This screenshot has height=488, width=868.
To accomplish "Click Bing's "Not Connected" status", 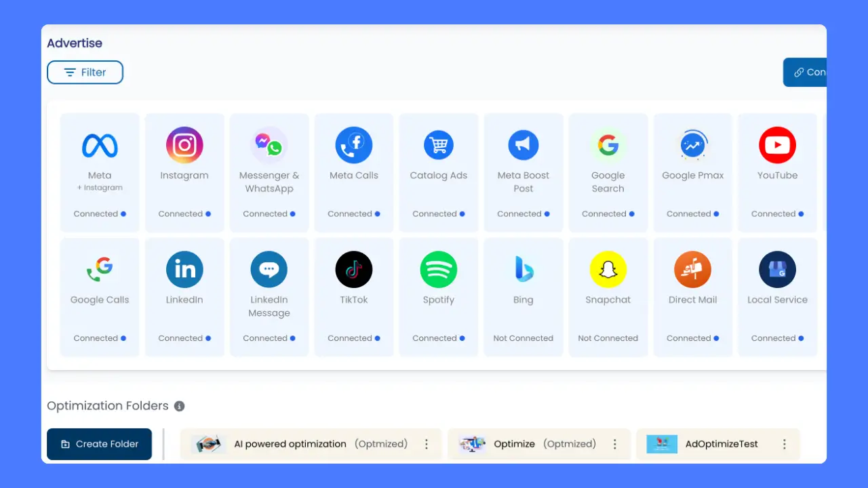I will coord(524,338).
